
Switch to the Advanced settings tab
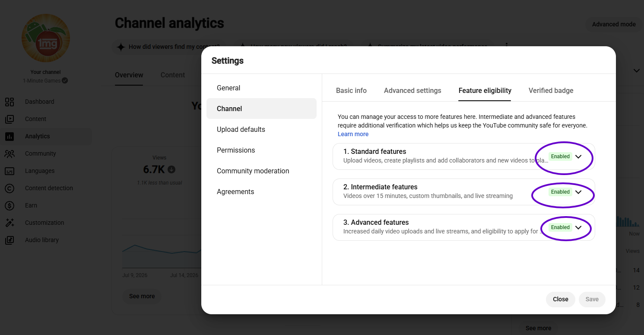(412, 91)
